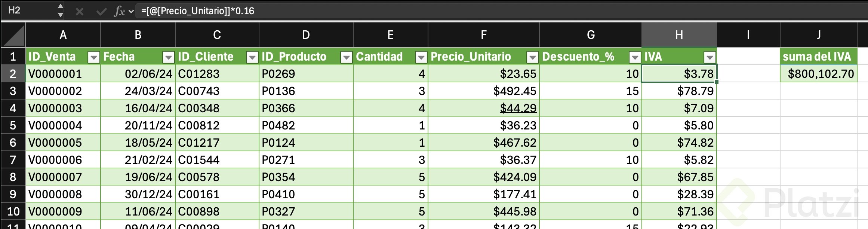Open the ID_Venta filter dropdown

coord(93,57)
